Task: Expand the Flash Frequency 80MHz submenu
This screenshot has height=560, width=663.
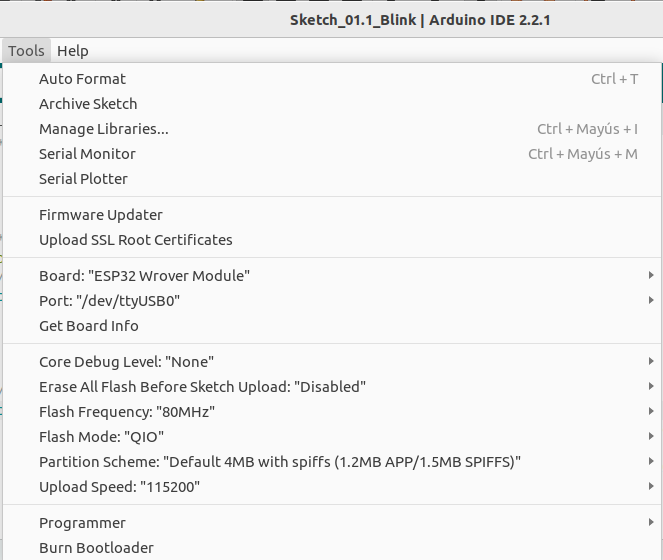Action: coord(127,412)
